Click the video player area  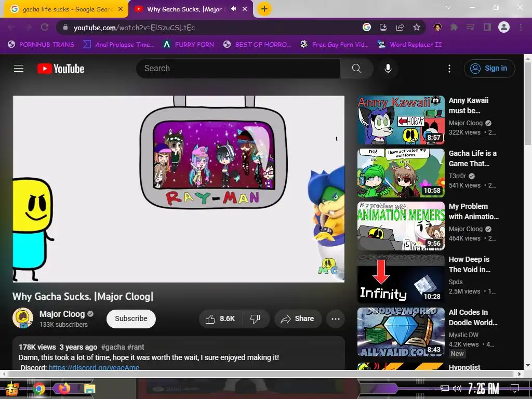[x=179, y=189]
